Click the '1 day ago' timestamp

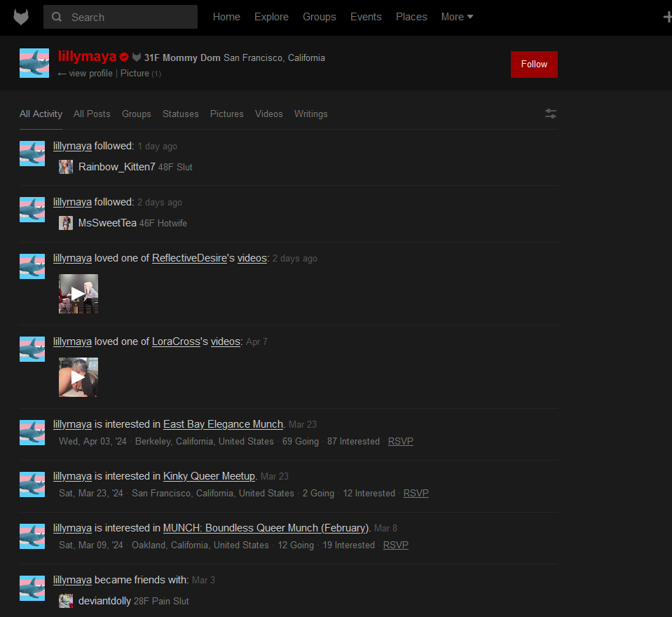(157, 147)
